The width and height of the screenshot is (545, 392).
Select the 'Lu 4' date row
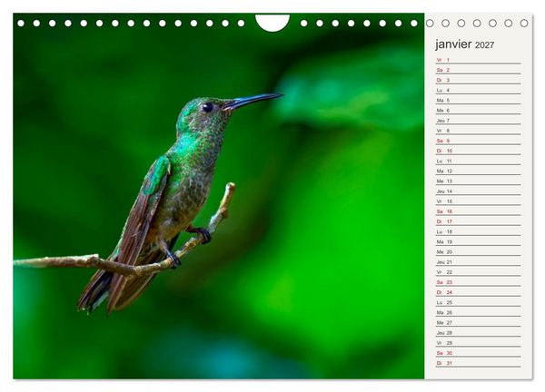point(479,90)
